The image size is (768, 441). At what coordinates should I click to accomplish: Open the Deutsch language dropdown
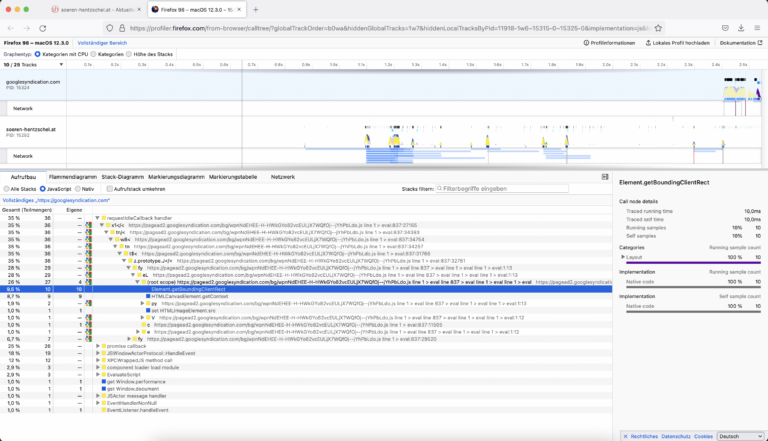(x=741, y=436)
